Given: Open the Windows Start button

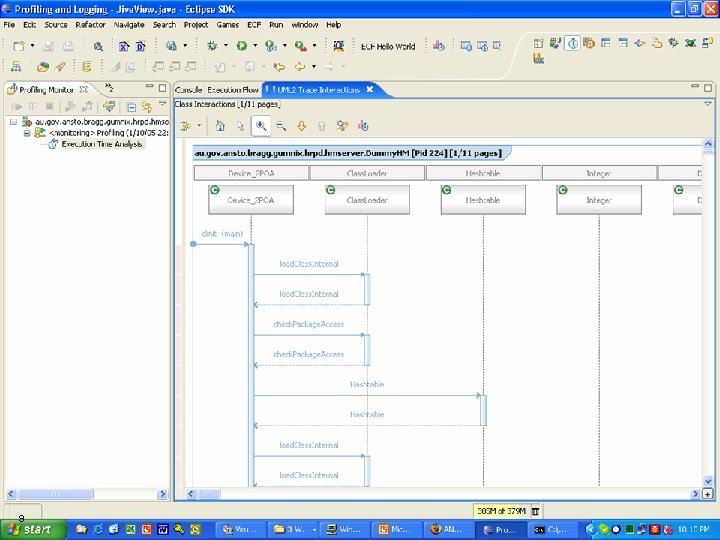Looking at the screenshot, I should (33, 529).
